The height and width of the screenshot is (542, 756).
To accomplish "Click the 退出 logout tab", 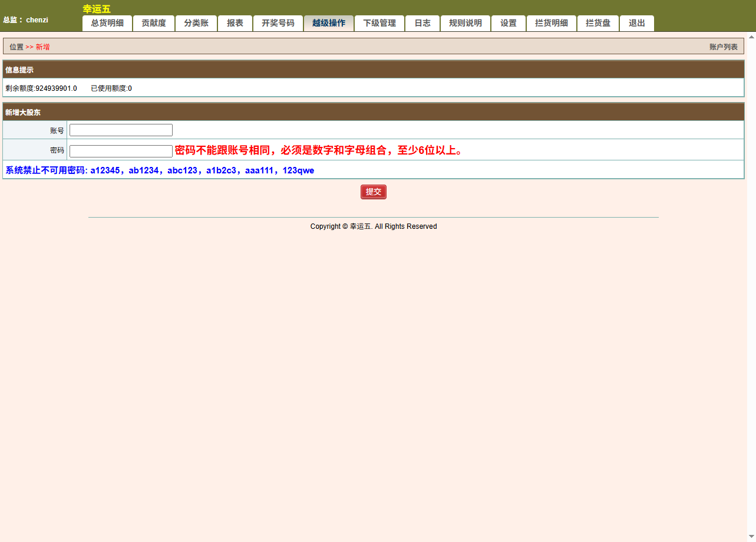I will click(x=637, y=24).
